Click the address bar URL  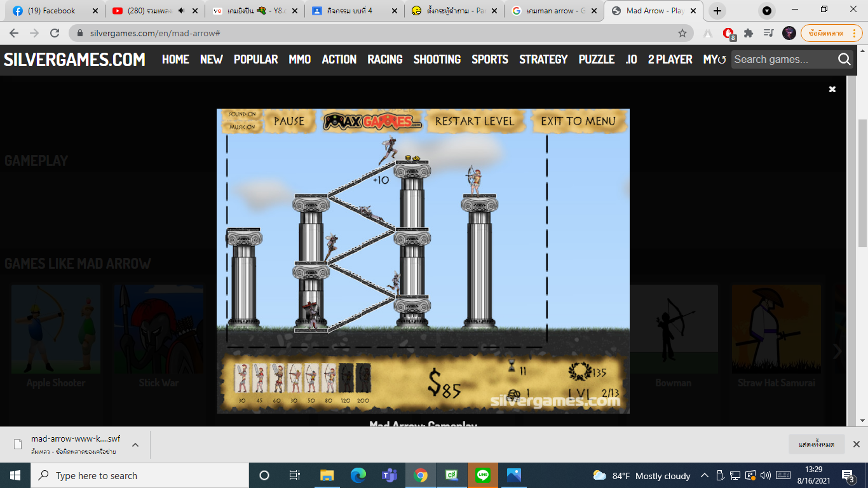[155, 33]
